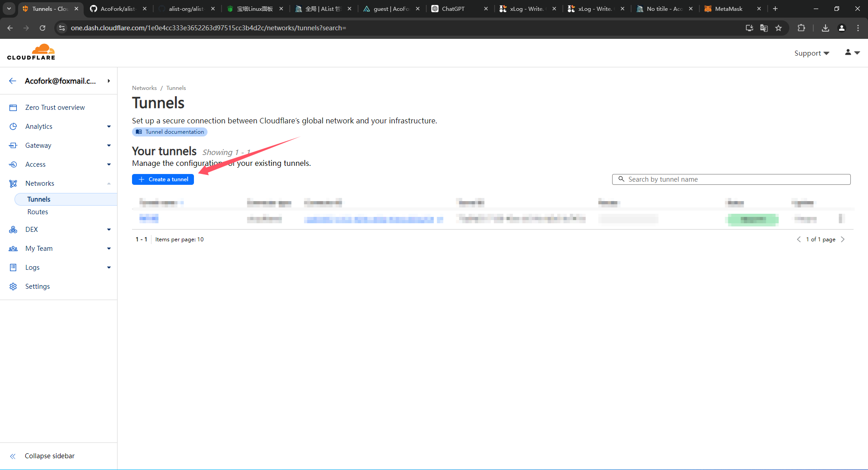Reload the browser page
Screen dimensions: 868x470
(42, 28)
